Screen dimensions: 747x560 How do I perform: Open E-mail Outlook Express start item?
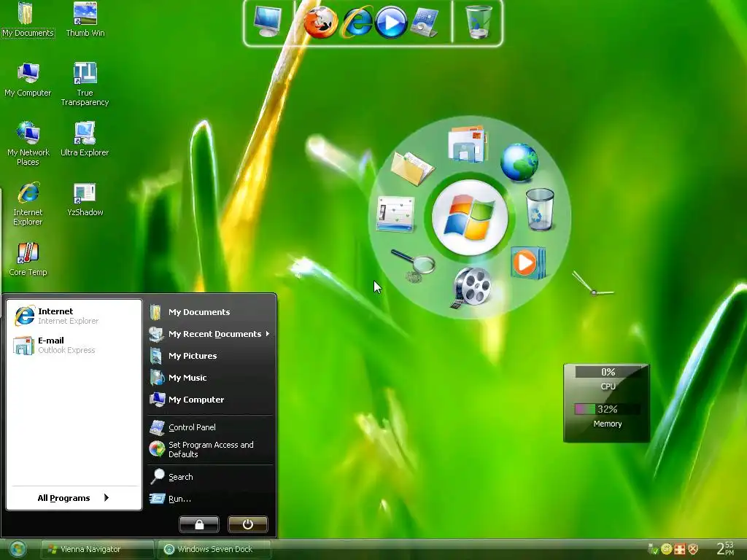point(74,345)
